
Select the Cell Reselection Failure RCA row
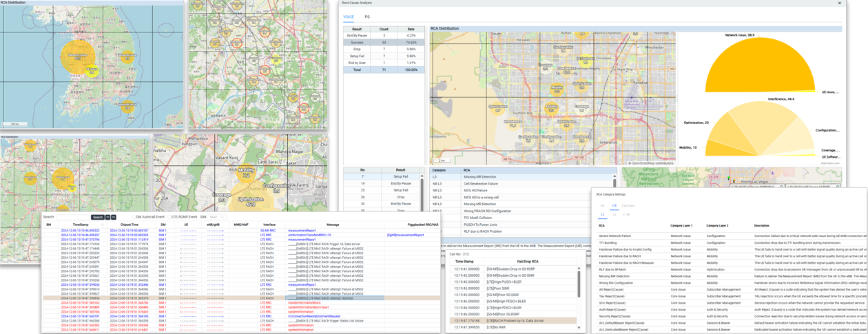[522, 184]
